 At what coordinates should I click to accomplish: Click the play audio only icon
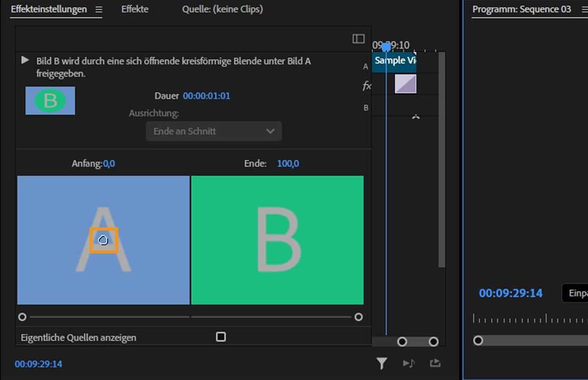(409, 363)
